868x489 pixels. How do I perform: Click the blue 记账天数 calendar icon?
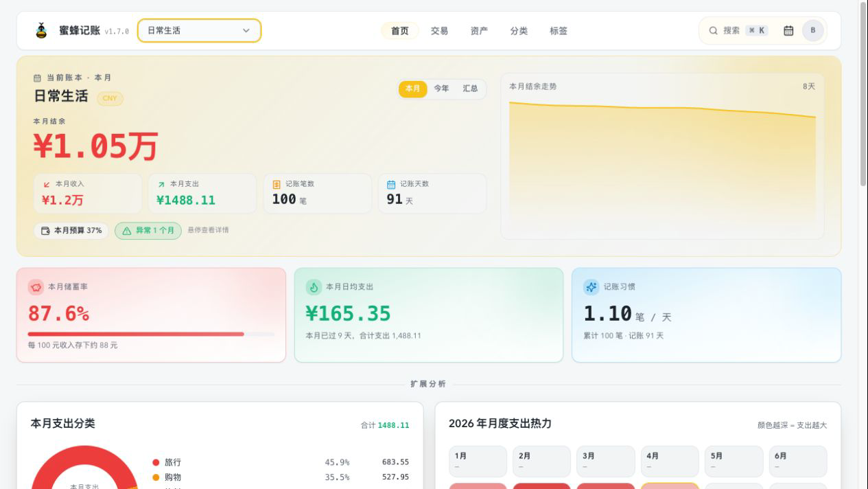[391, 184]
